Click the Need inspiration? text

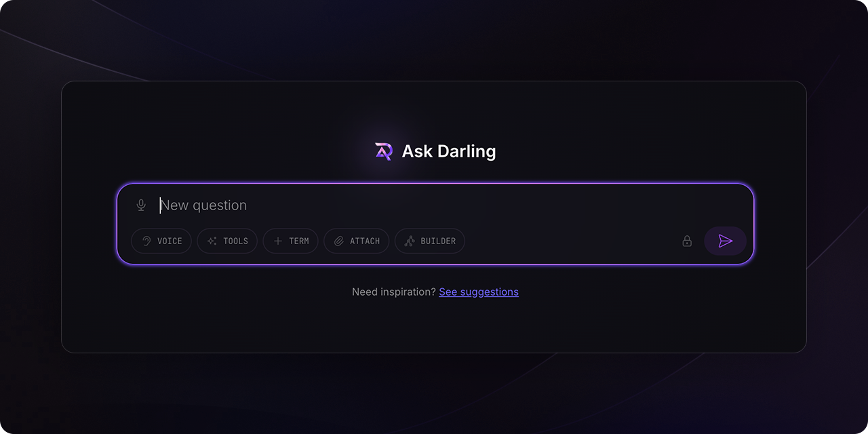tap(394, 292)
